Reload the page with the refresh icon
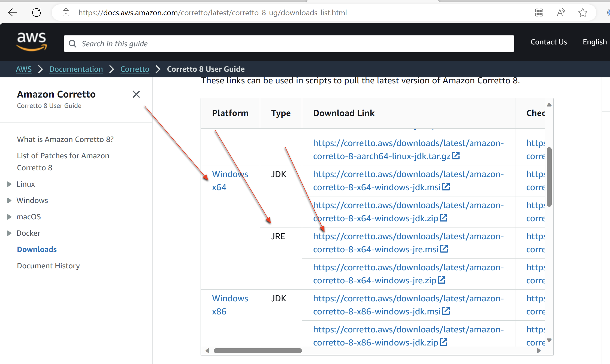The width and height of the screenshot is (610, 364). click(x=37, y=13)
